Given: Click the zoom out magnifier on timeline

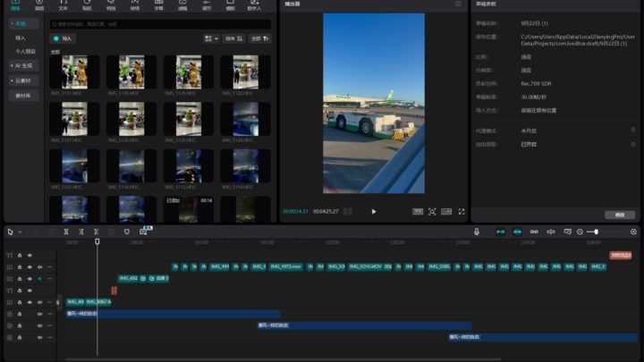Looking at the screenshot, I should pos(580,232).
